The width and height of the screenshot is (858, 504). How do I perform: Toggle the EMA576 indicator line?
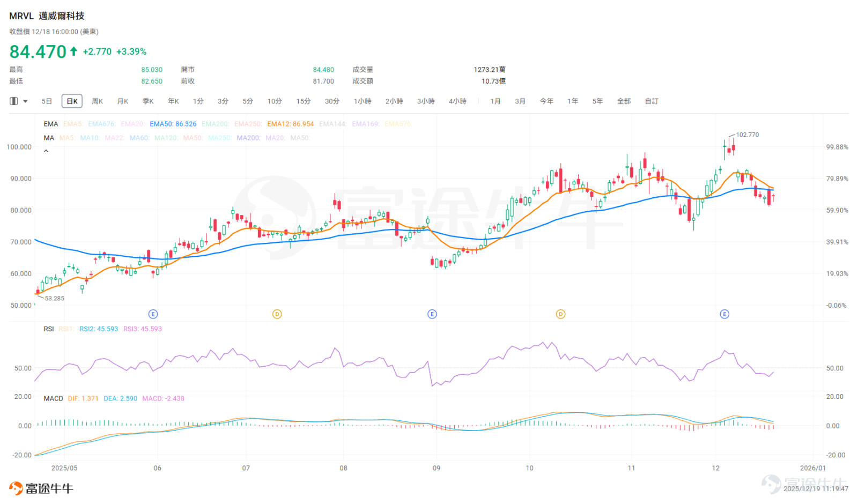398,124
